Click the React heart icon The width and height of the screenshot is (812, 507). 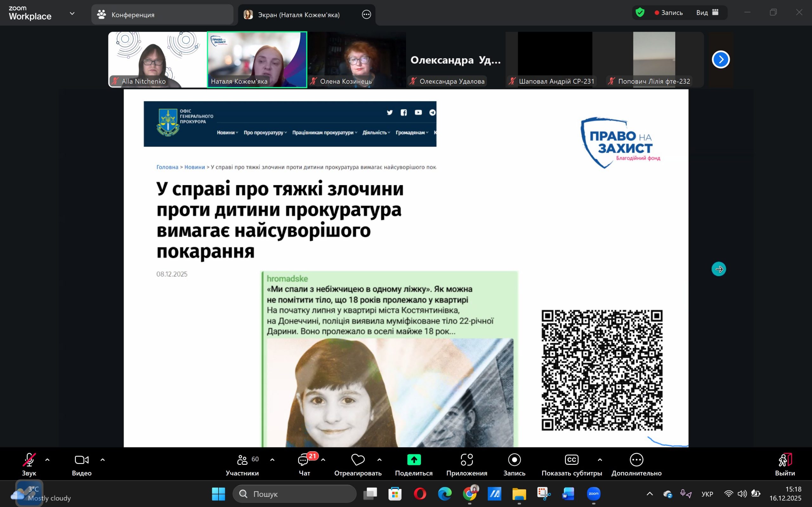coord(358,460)
